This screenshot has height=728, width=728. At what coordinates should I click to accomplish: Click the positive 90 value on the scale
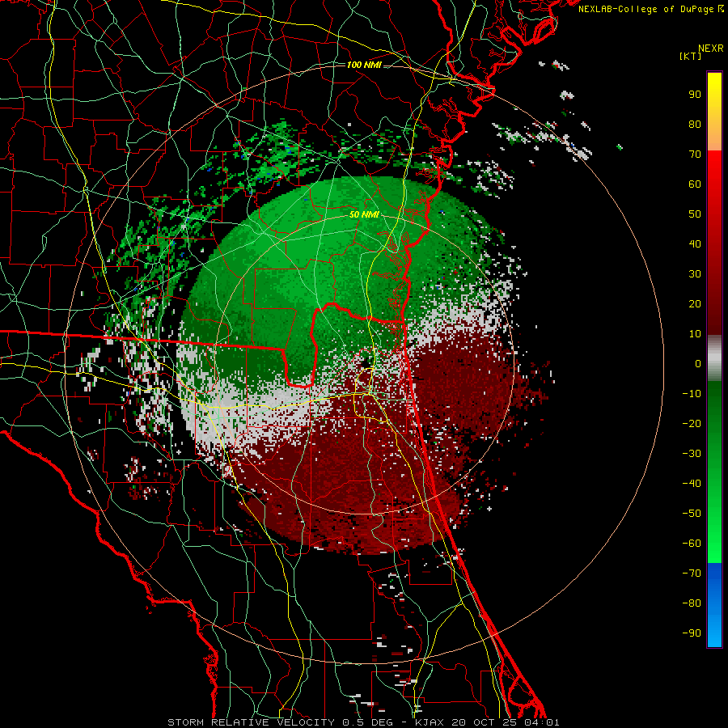coord(695,95)
